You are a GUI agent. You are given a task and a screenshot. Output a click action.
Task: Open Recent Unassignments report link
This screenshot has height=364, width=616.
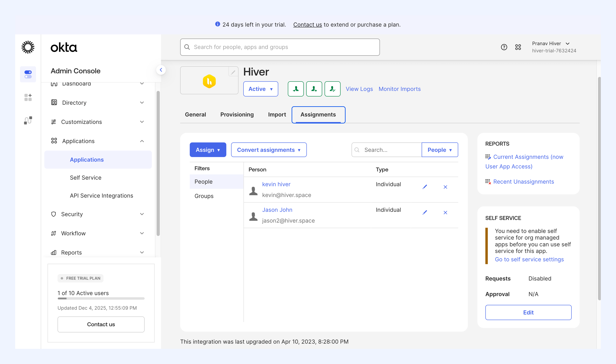point(524,182)
